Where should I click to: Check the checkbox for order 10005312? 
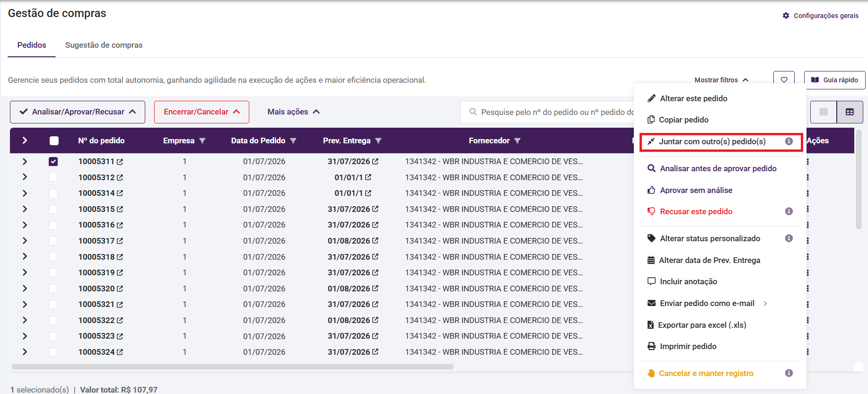click(x=53, y=177)
